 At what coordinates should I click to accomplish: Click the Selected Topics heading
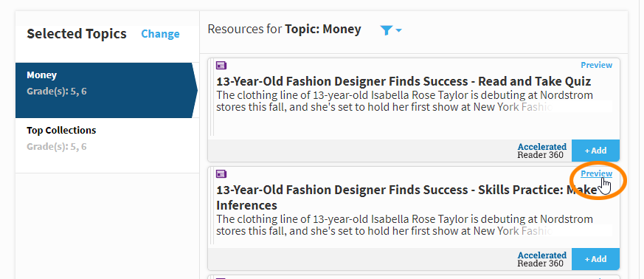point(77,34)
